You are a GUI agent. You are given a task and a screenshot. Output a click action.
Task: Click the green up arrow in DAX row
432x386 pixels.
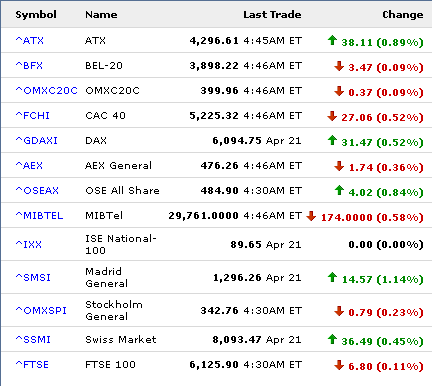332,140
